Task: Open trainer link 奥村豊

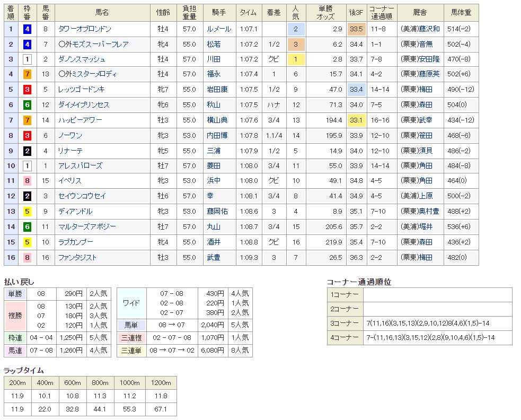Action: click(x=429, y=211)
